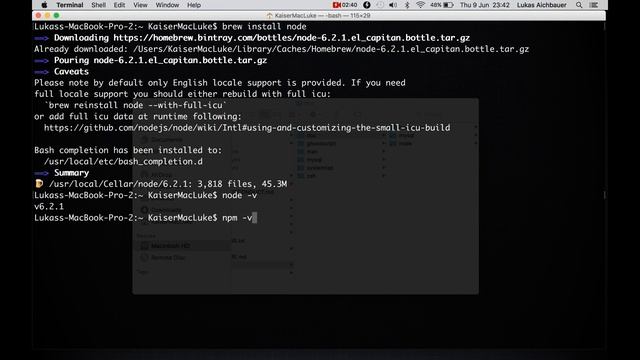This screenshot has height=360, width=640.
Task: Click the 'node -v' command text
Action: pos(240,196)
